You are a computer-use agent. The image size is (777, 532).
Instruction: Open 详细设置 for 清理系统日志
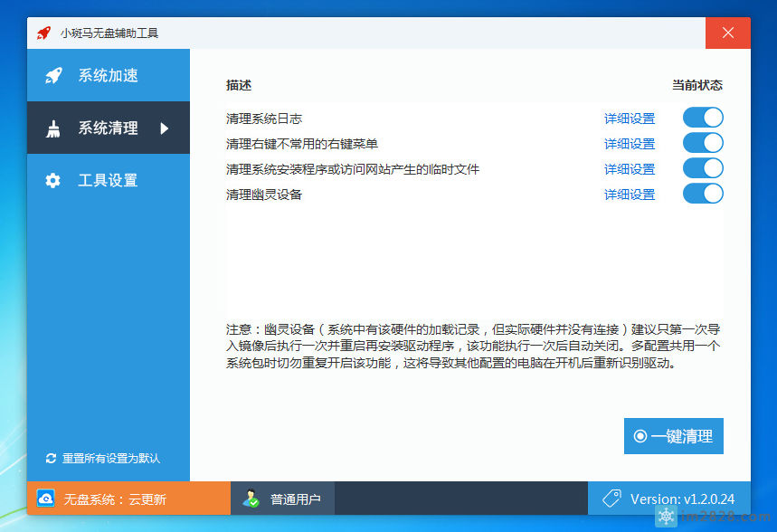click(629, 117)
